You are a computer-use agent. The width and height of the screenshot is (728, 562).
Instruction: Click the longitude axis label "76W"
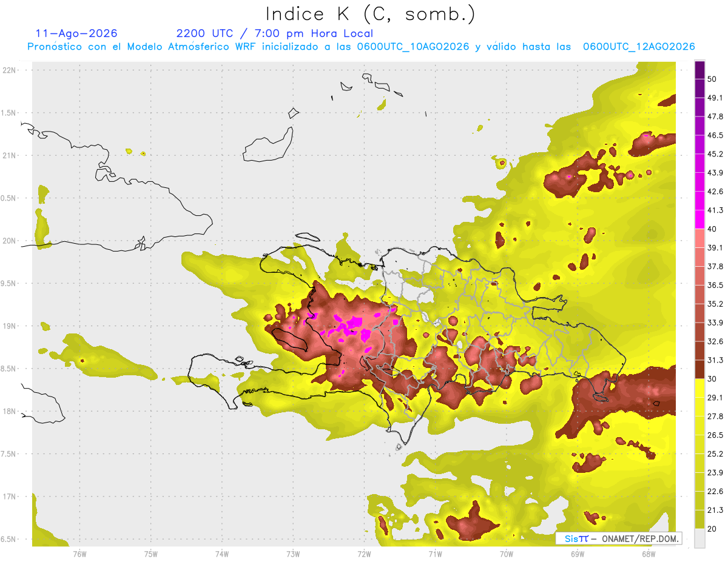(x=79, y=554)
